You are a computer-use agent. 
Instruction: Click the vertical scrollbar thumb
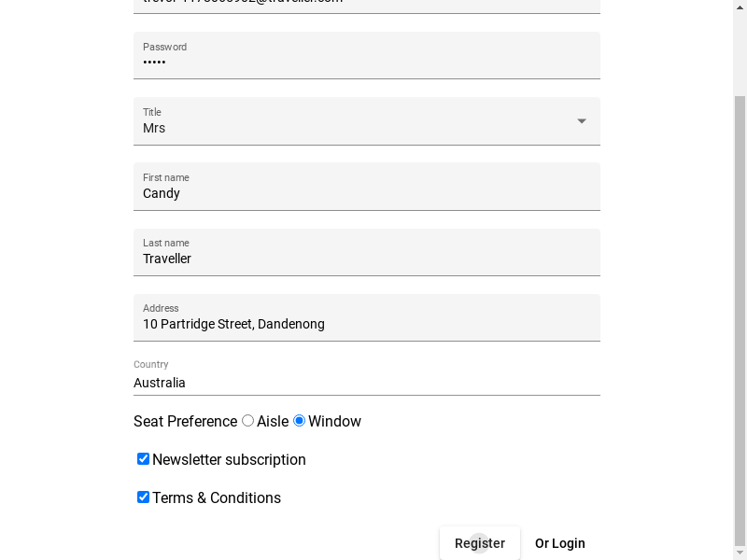(x=740, y=317)
